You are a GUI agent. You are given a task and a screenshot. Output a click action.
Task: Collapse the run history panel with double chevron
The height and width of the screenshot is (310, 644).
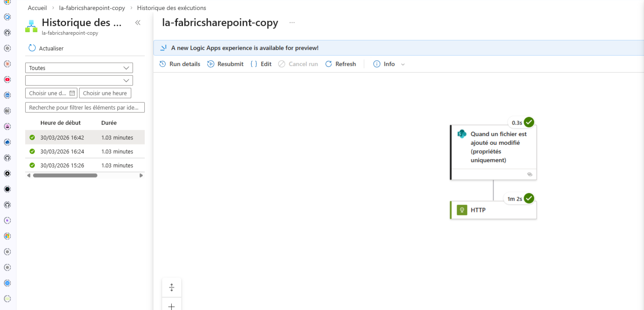tap(138, 23)
